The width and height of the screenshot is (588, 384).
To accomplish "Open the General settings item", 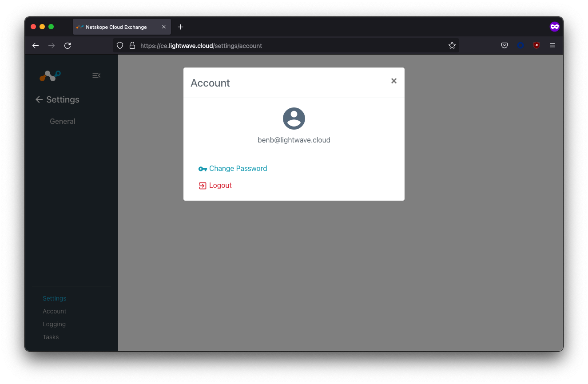I will pos(63,121).
